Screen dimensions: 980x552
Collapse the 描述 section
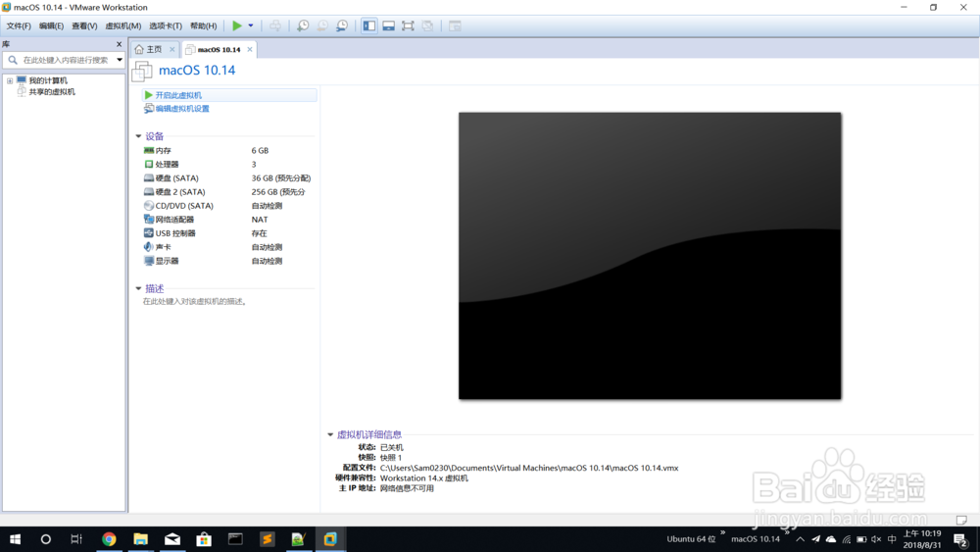click(x=139, y=289)
